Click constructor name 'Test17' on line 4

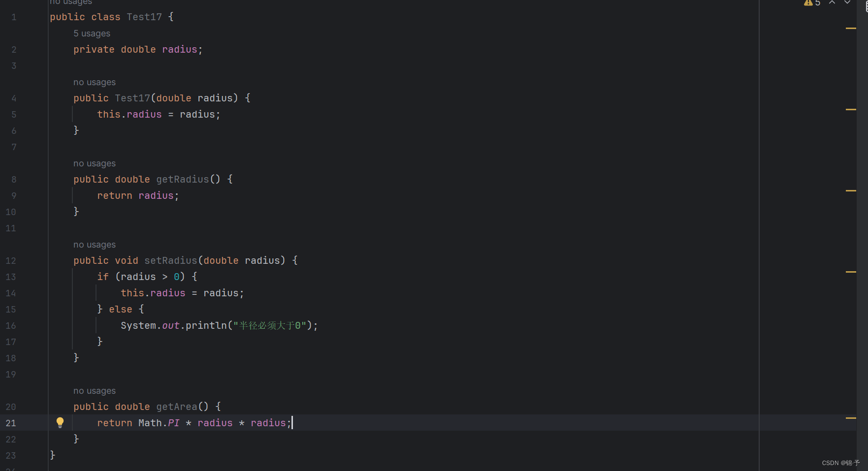pos(132,98)
